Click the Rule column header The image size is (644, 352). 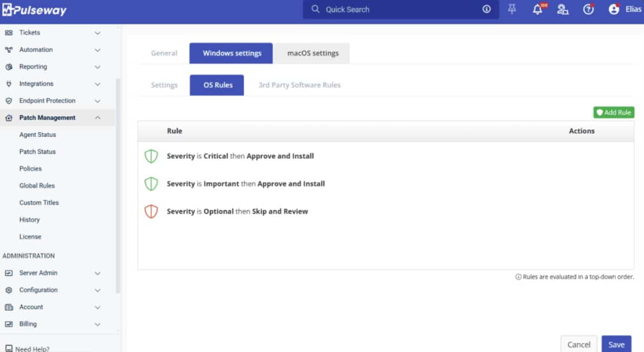[x=175, y=131]
